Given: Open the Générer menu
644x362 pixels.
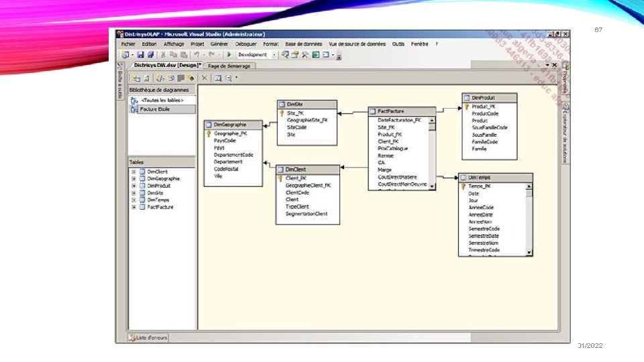Looking at the screenshot, I should pos(219,44).
